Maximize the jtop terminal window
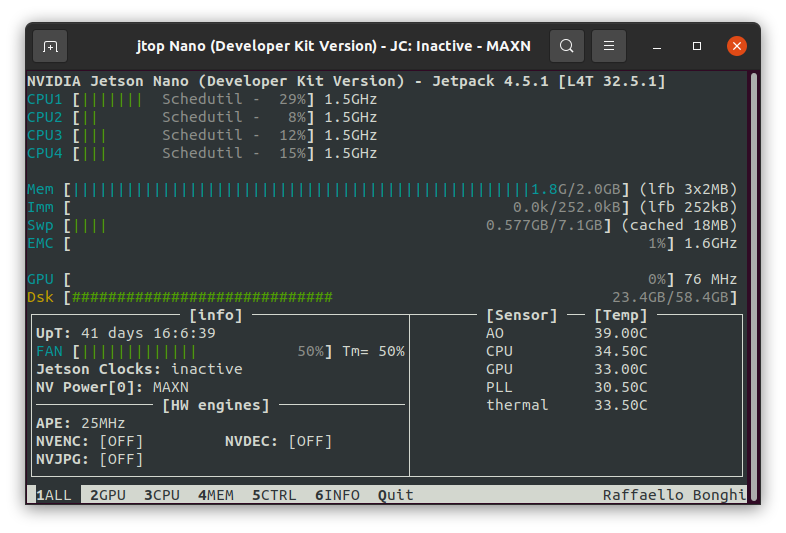This screenshot has width=786, height=533. [x=697, y=46]
